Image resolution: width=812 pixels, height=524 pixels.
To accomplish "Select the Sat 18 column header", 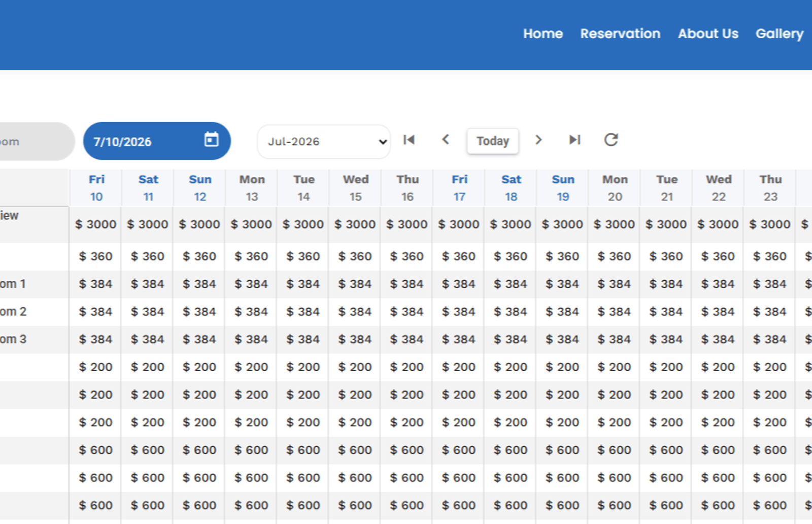I will click(x=511, y=188).
